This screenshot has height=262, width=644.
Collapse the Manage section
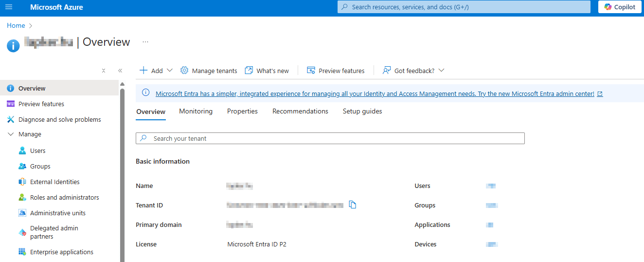point(11,134)
